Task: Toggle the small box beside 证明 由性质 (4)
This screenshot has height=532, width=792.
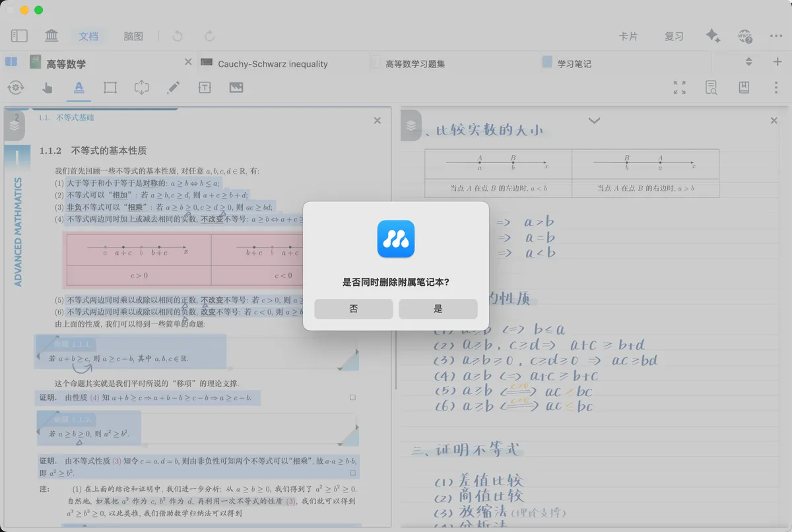Action: [352, 397]
